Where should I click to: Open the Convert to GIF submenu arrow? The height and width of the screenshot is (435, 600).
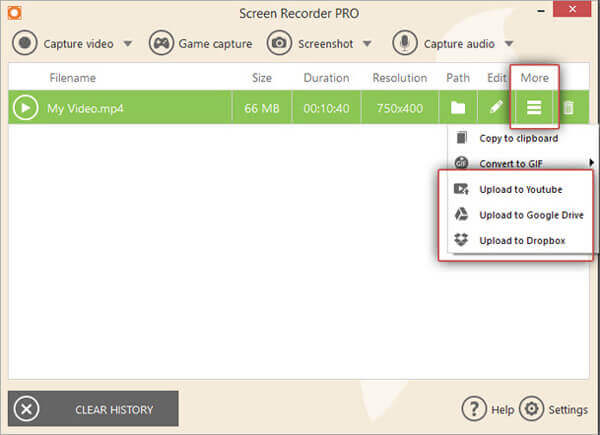(591, 163)
